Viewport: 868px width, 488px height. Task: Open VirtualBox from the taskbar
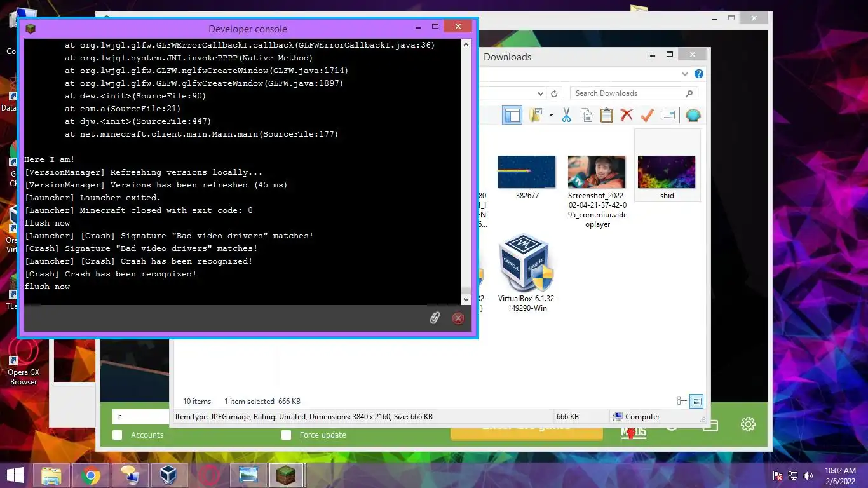pos(168,475)
